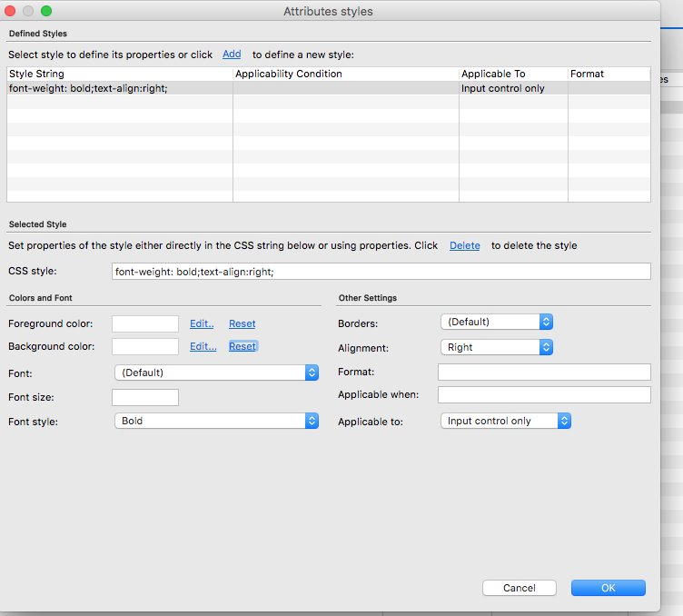Confirm with the OK button
Screen dimensions: 683x616
tap(609, 588)
